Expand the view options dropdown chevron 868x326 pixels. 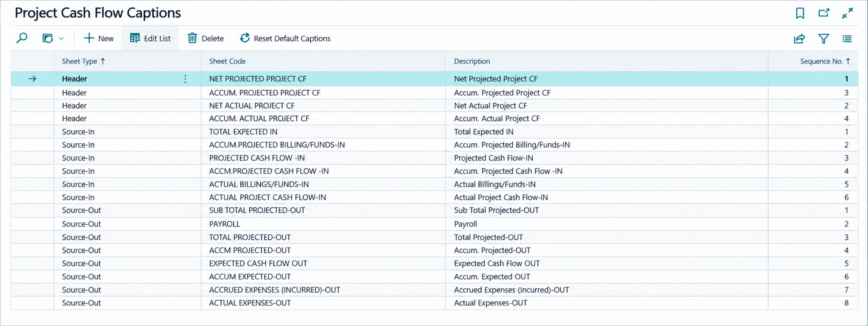tap(62, 38)
